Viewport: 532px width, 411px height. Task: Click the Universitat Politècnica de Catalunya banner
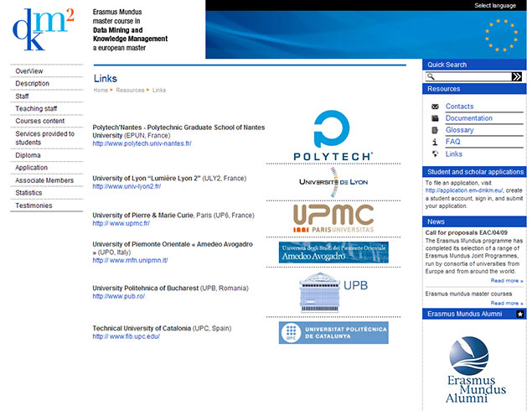[x=333, y=333]
